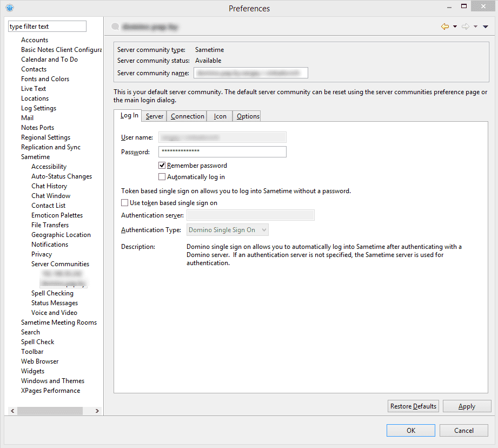Select Locations in the tree
The height and width of the screenshot is (448, 498).
[x=35, y=98]
